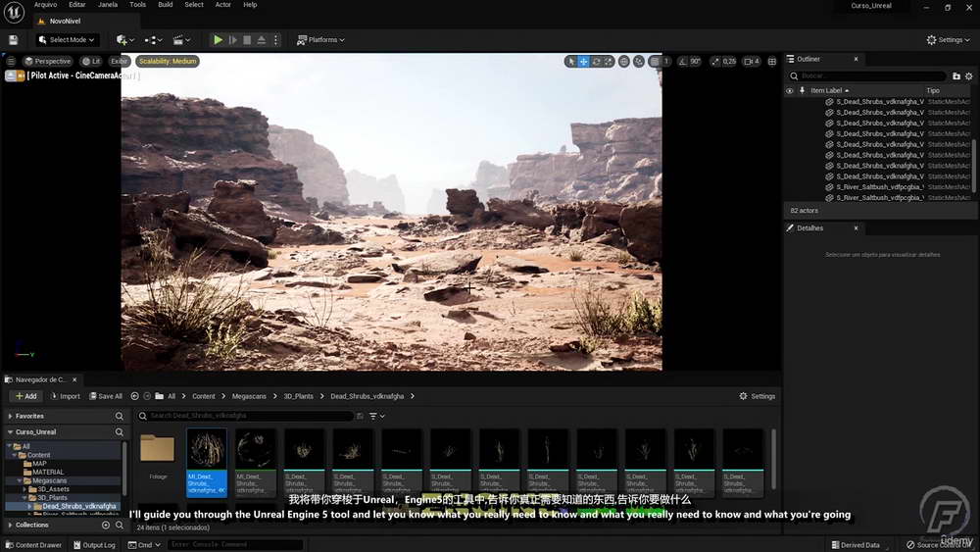Open the scale snap 0,25 value menu
This screenshot has height=552, width=980.
[729, 61]
